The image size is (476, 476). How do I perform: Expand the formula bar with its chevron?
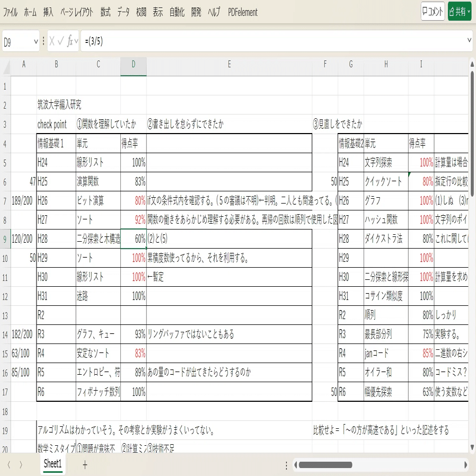point(469,40)
